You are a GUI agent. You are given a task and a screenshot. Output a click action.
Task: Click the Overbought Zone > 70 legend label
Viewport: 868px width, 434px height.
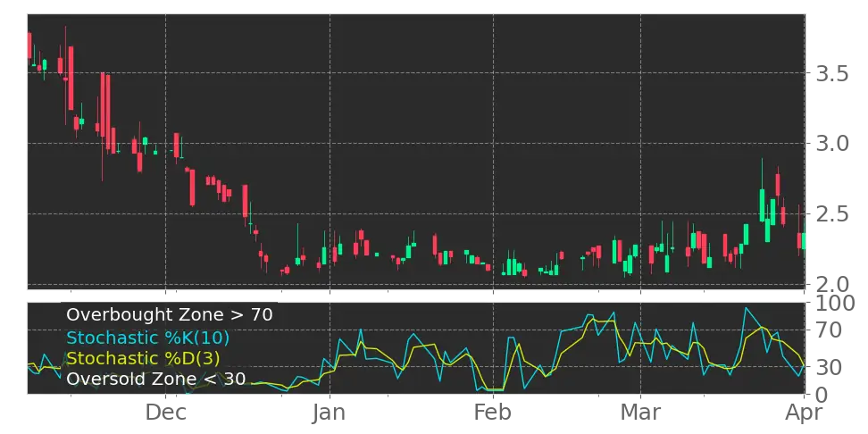pyautogui.click(x=169, y=315)
